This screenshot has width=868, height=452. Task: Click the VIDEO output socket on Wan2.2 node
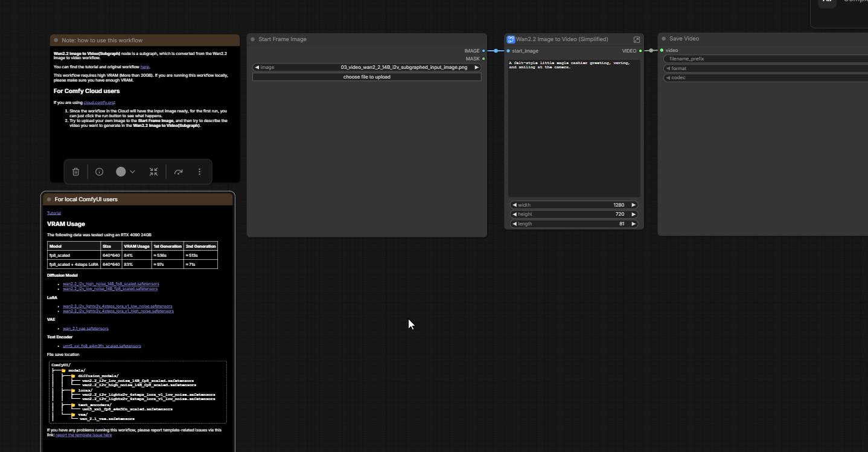tap(640, 51)
